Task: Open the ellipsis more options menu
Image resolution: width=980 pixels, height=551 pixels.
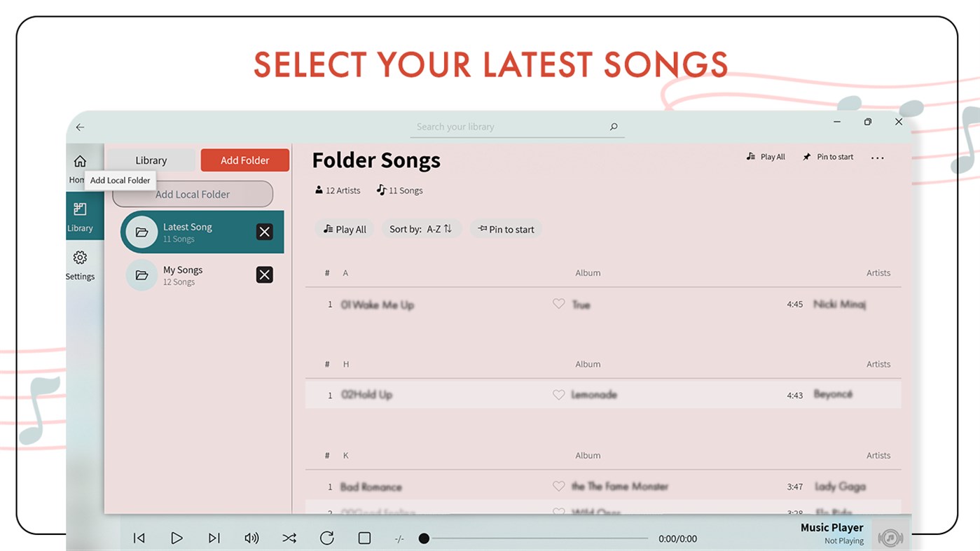Action: pyautogui.click(x=877, y=158)
